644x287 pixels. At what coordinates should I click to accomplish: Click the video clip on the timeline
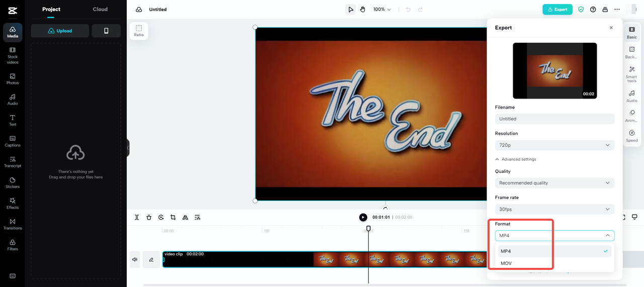click(325, 259)
